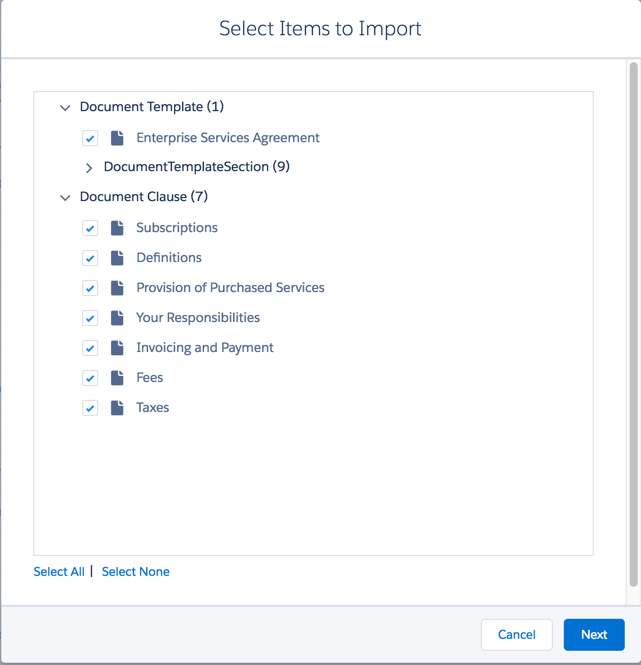This screenshot has height=665, width=641.
Task: Click the Enterprise Services Agreement text
Action: 228,138
